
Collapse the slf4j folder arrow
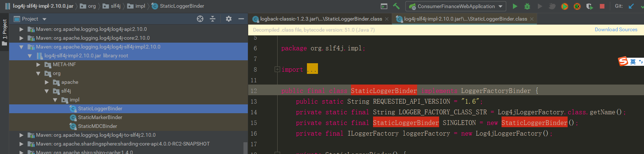(x=47, y=91)
